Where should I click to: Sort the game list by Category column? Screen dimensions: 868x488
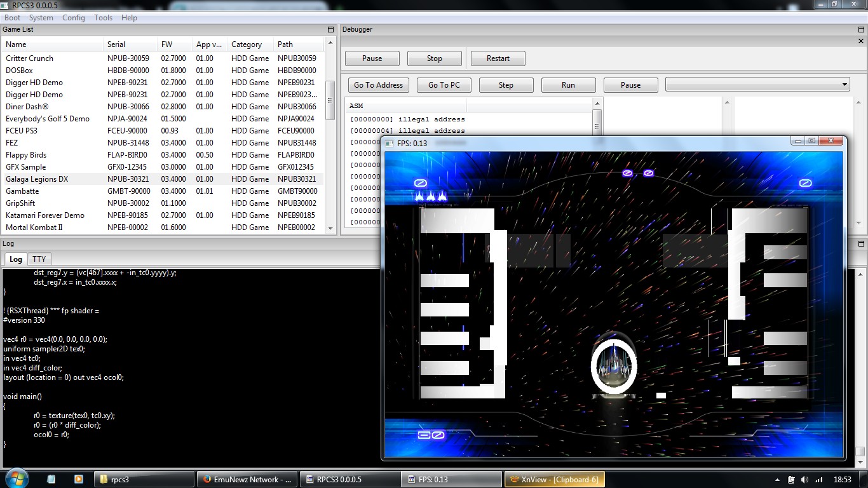point(250,44)
